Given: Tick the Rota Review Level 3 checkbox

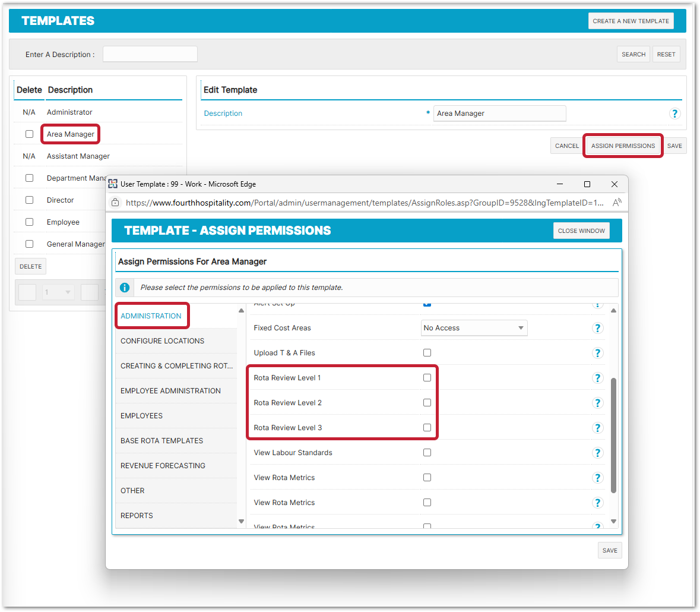Looking at the screenshot, I should [427, 428].
